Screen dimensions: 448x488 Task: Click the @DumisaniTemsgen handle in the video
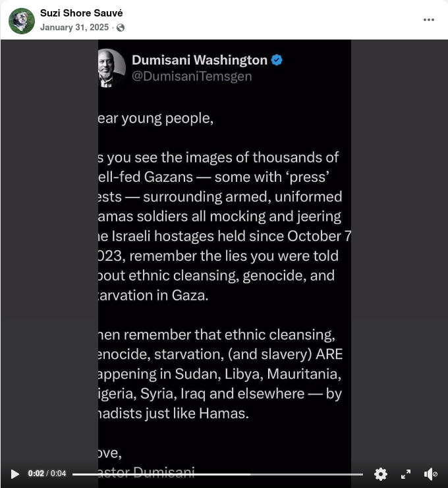point(192,76)
